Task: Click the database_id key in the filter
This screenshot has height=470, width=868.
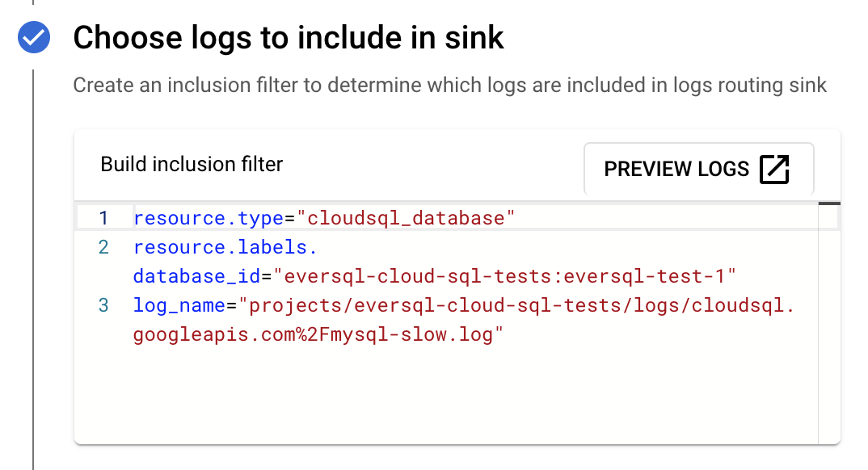Action: [x=196, y=276]
